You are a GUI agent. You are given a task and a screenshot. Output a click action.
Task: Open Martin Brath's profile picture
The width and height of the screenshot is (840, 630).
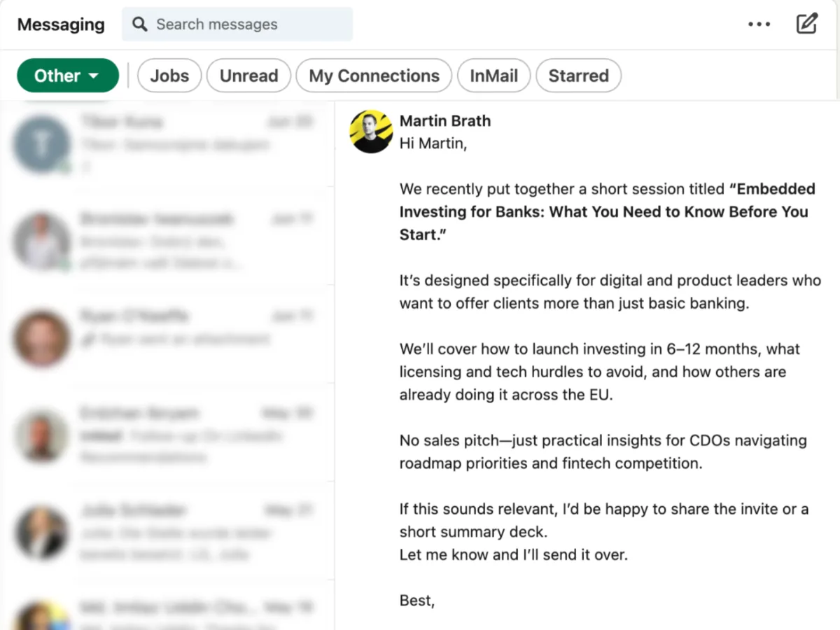(371, 132)
